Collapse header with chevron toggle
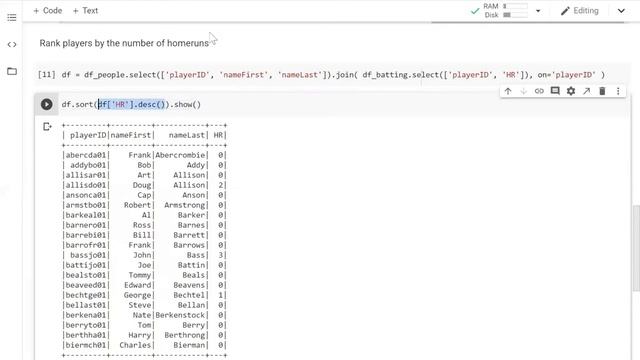The width and height of the screenshot is (640, 360). pos(621,11)
